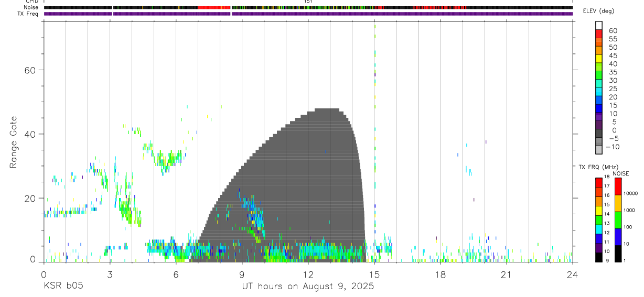The height and width of the screenshot is (297, 644).
Task: Click the '151' CPID value at top
Action: pyautogui.click(x=308, y=2)
